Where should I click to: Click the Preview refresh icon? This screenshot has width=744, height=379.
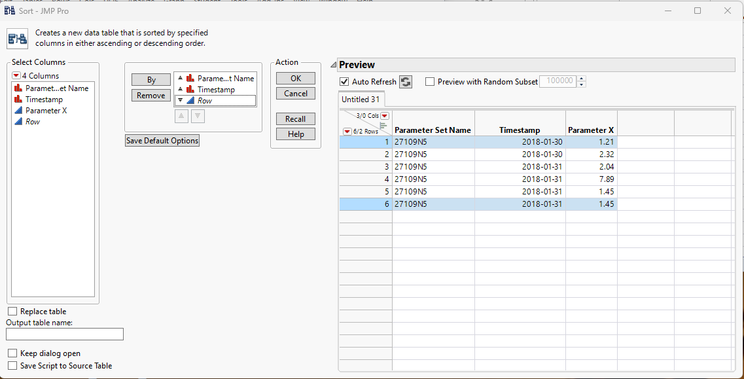coord(406,82)
